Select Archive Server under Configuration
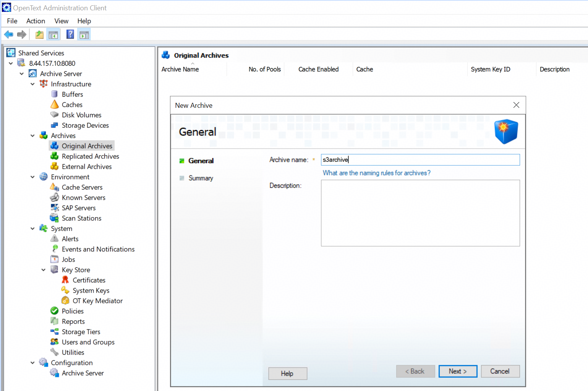The image size is (588, 391). pos(83,373)
